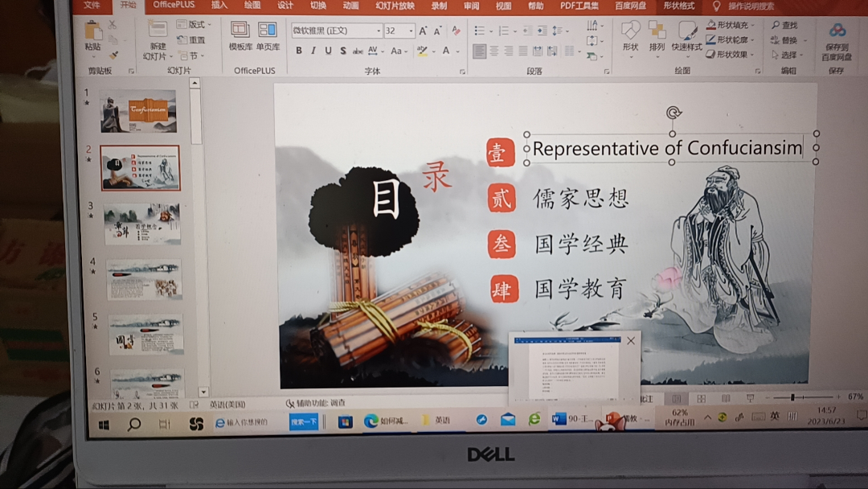The height and width of the screenshot is (489, 868).
Task: Increase font size with the larger A icon
Action: 424,31
